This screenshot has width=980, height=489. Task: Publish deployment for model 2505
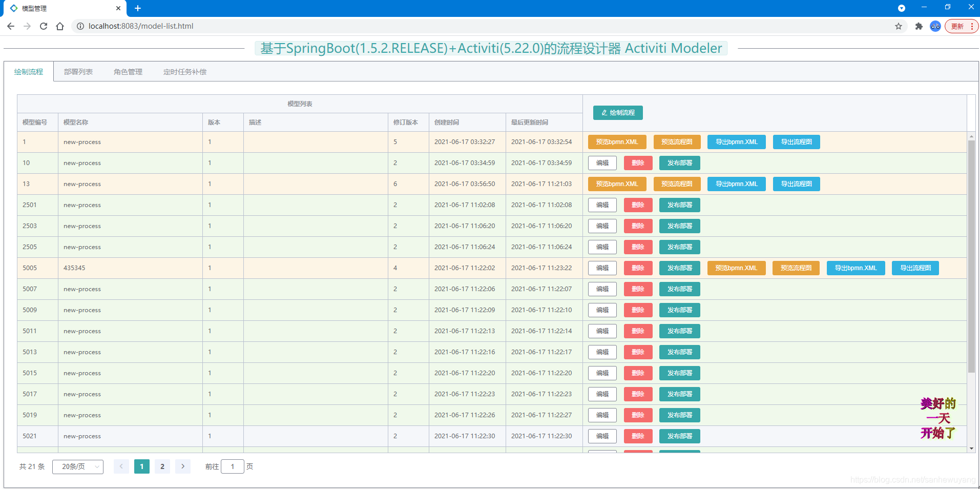click(x=680, y=247)
